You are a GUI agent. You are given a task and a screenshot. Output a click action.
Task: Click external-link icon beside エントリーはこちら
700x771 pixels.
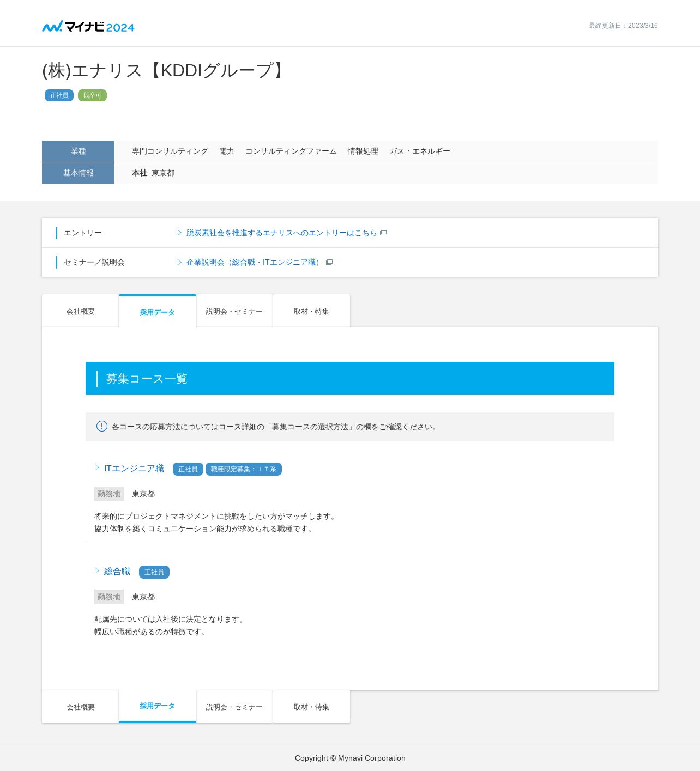coord(383,233)
